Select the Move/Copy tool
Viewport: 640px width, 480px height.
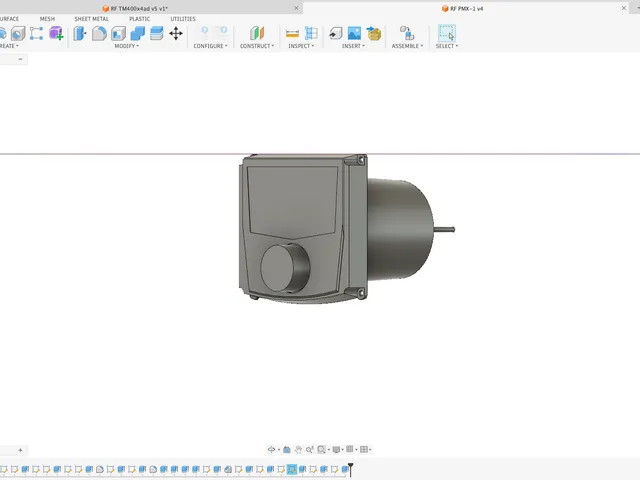pos(176,33)
